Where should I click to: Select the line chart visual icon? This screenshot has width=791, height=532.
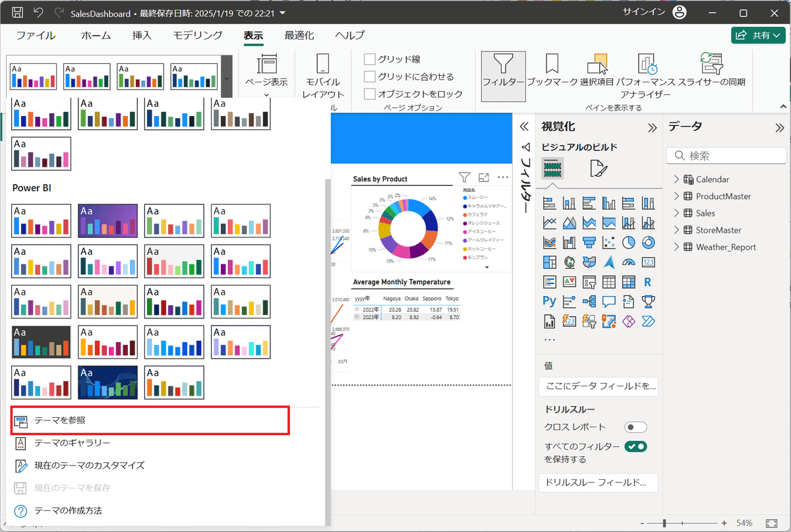(549, 223)
